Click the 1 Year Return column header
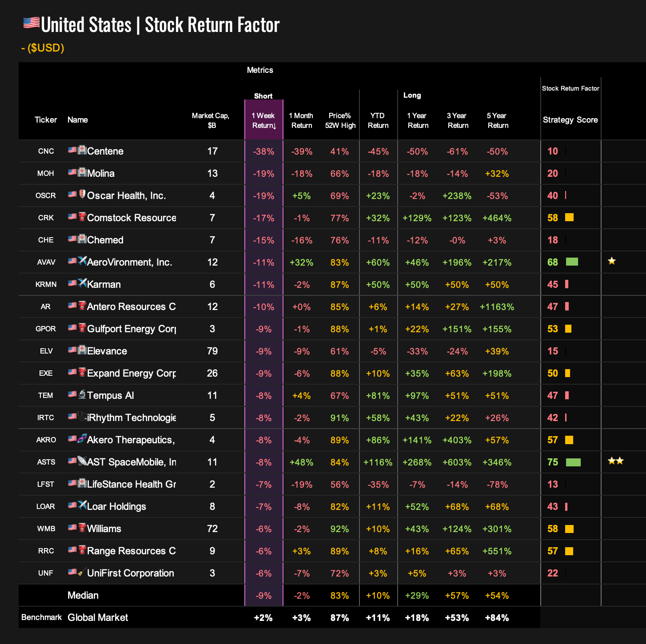Image resolution: width=646 pixels, height=644 pixels. (x=418, y=120)
